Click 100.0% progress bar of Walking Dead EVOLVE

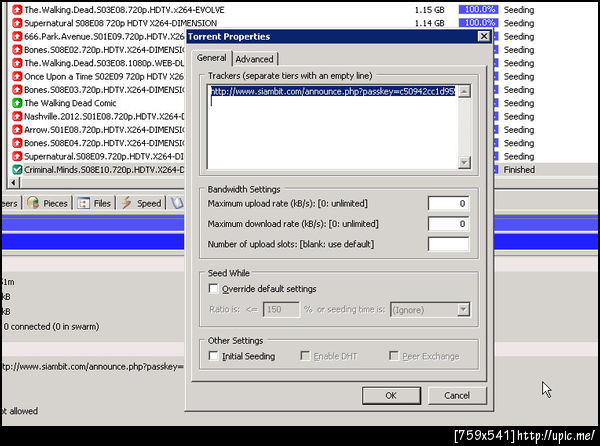tap(478, 10)
